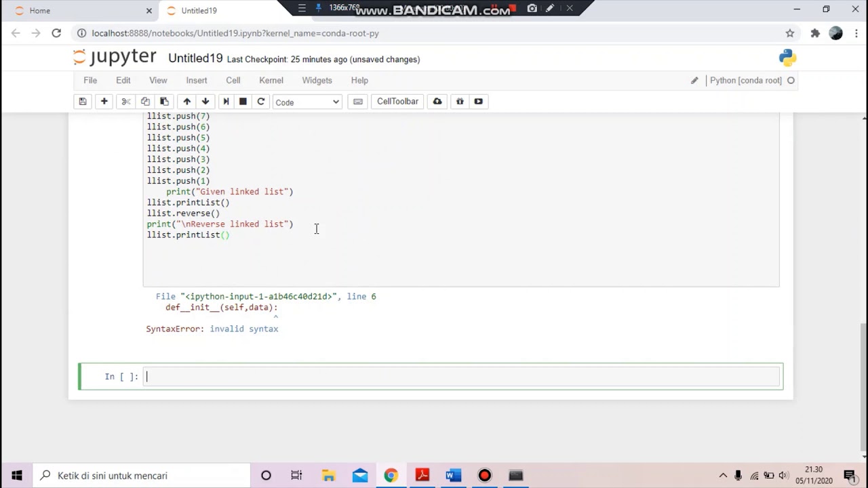The height and width of the screenshot is (488, 868).
Task: Open File Explorer from the taskbar
Action: (328, 476)
